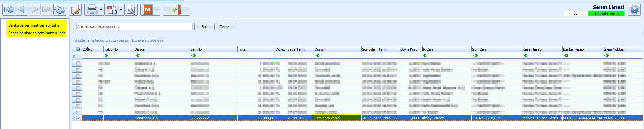Go to the next record
Screen dimensions: 644x129
[x=34, y=10]
